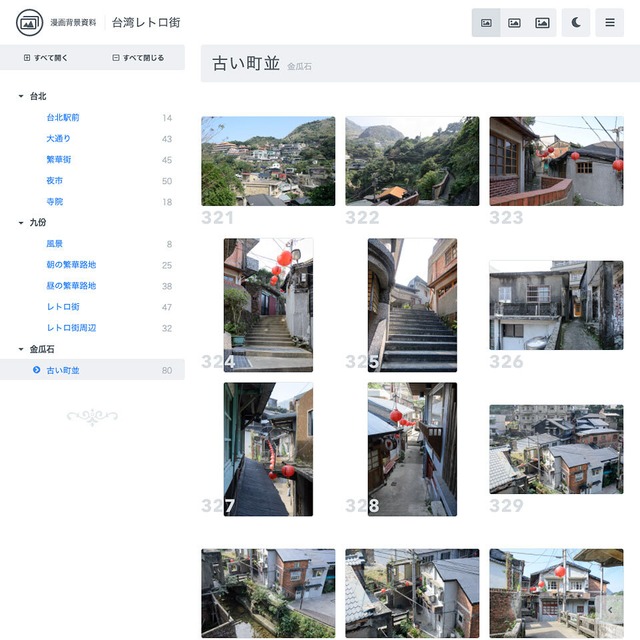The width and height of the screenshot is (640, 640).
Task: Click the 台湾レトロ街 title
Action: coord(146,23)
